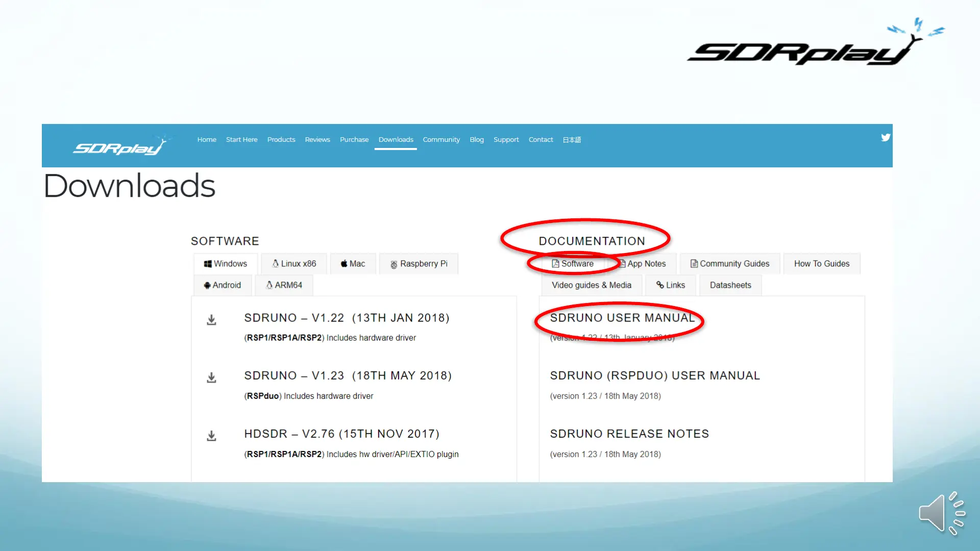Go to the Start Here page
The width and height of the screenshot is (980, 551).
click(241, 139)
